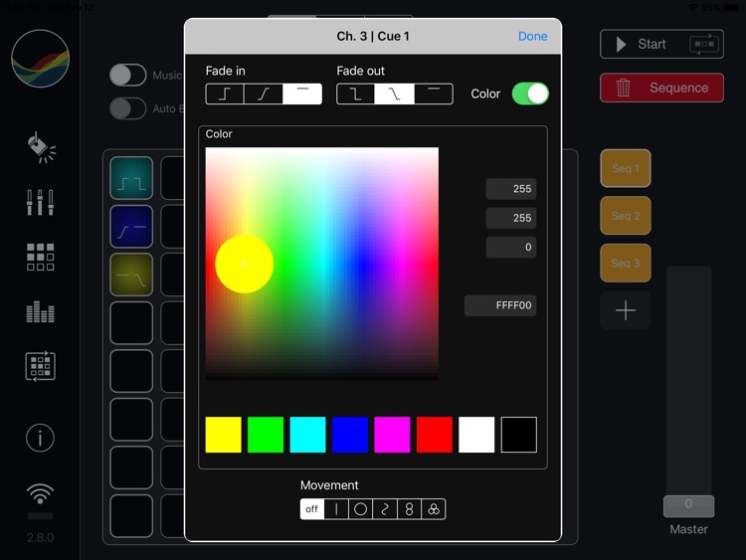Select instant step fade-in curve
746x560 pixels.
click(225, 93)
